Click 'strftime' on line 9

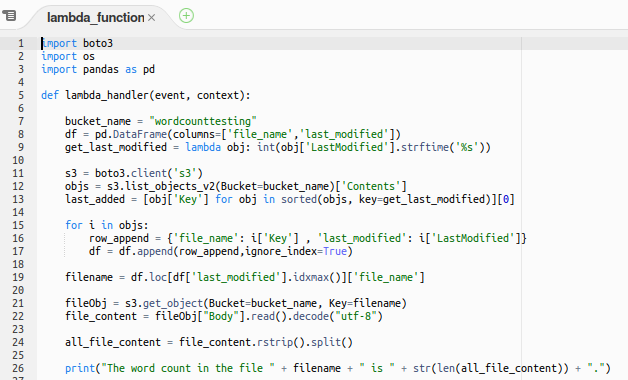(x=425, y=147)
